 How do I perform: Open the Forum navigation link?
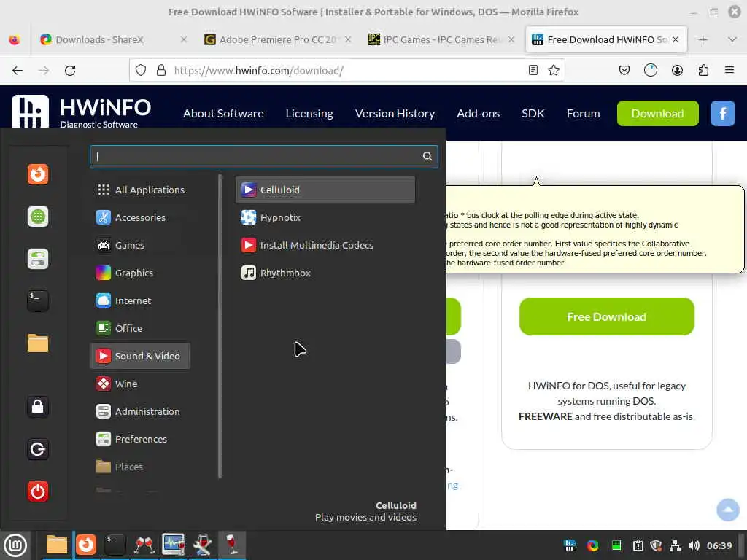pyautogui.click(x=583, y=113)
